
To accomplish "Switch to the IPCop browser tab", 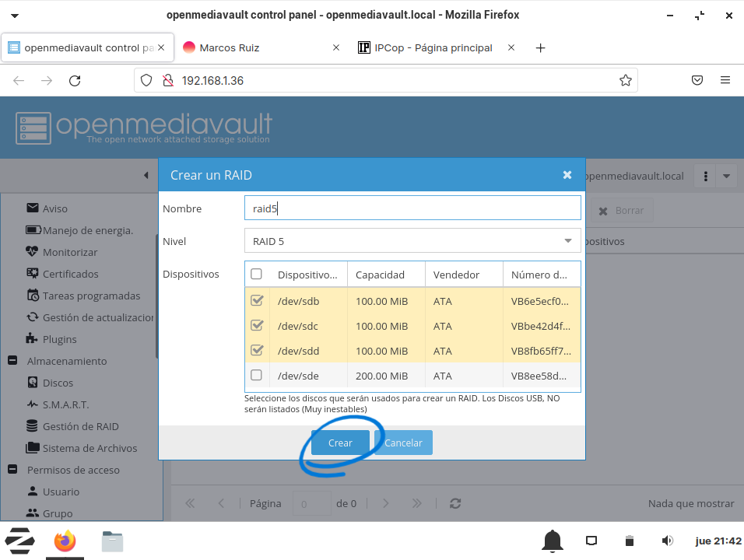I will coord(433,47).
